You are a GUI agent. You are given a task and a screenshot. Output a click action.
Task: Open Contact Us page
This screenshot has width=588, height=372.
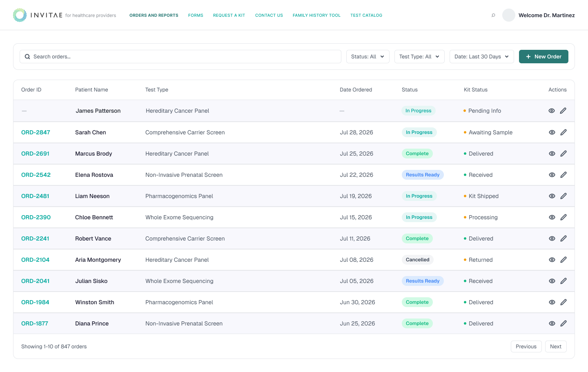(269, 16)
